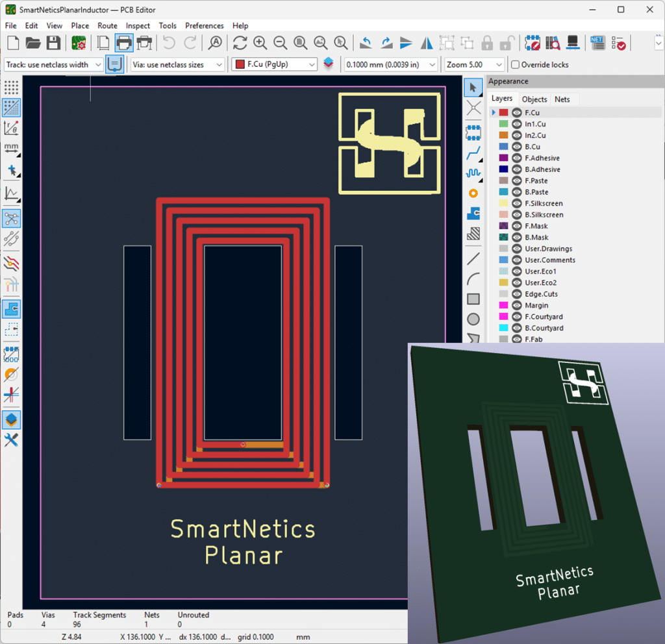This screenshot has width=665, height=644.
Task: Switch to the Objects tab
Action: point(534,99)
